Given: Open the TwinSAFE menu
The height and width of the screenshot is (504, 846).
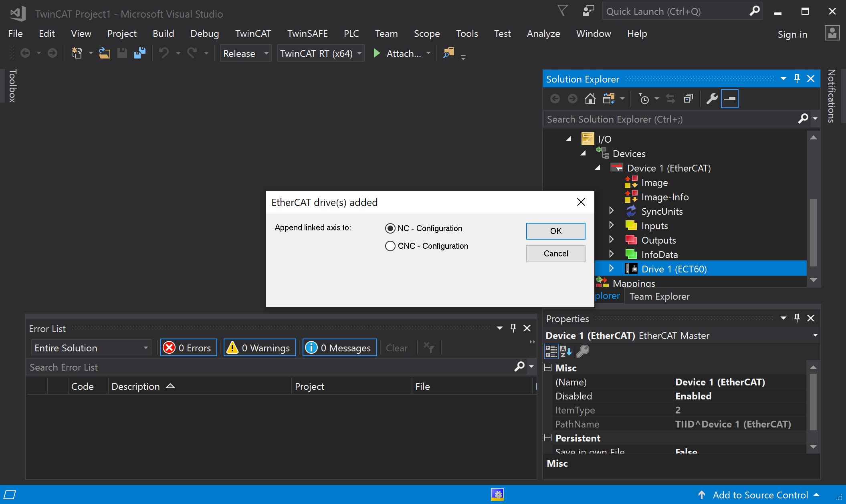Looking at the screenshot, I should (x=307, y=34).
